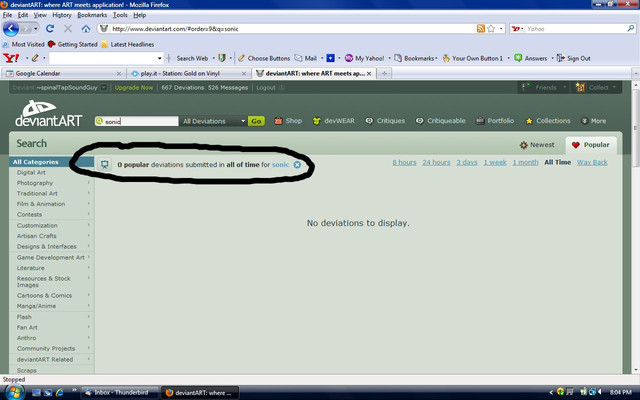Subscribe using the RSS feed icon in address bar
Image resolution: width=640 pixels, height=400 pixels.
pos(481,29)
